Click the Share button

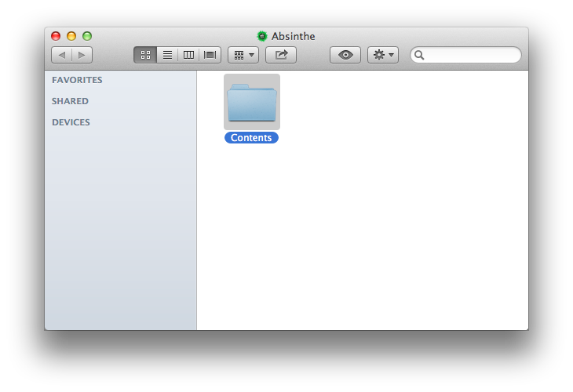(x=281, y=55)
